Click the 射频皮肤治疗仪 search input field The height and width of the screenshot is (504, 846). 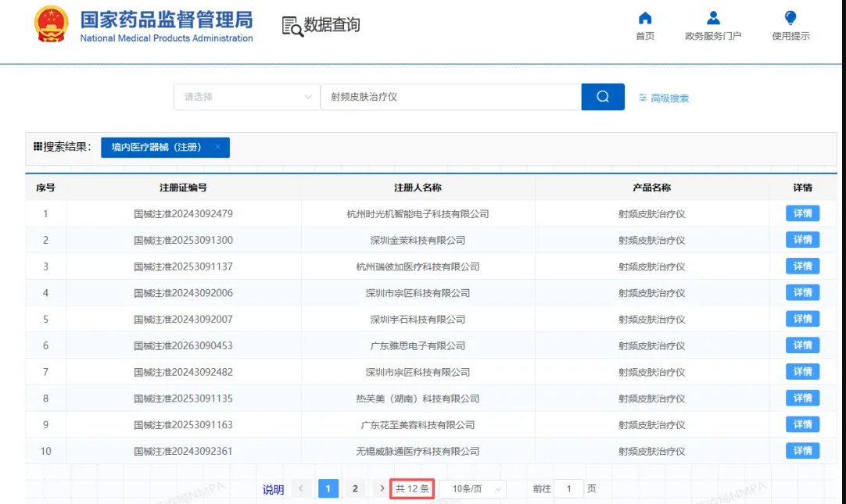pyautogui.click(x=450, y=97)
